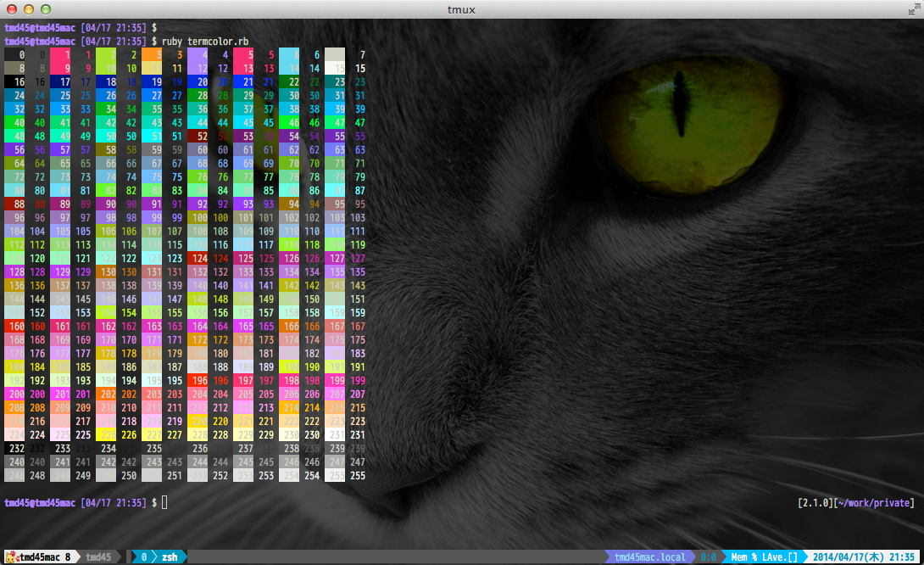Click the black background swatch numbered 232
This screenshot has height=565, width=924.
point(14,448)
